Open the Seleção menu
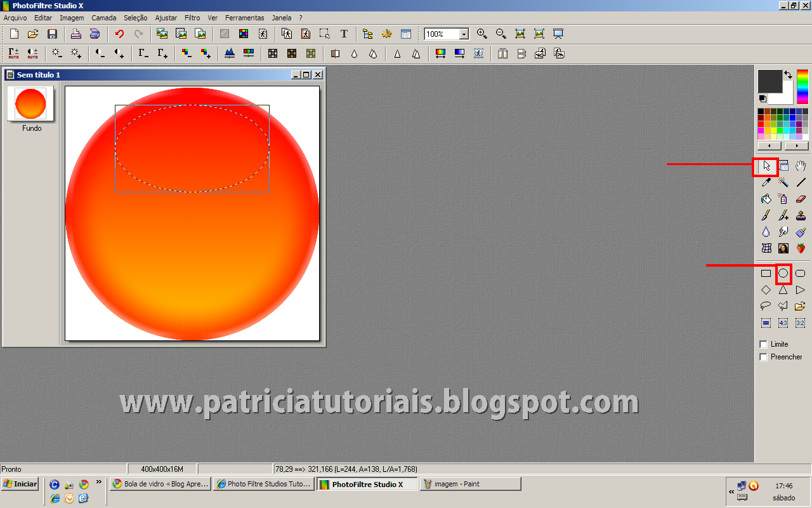The width and height of the screenshot is (812, 508). point(136,18)
